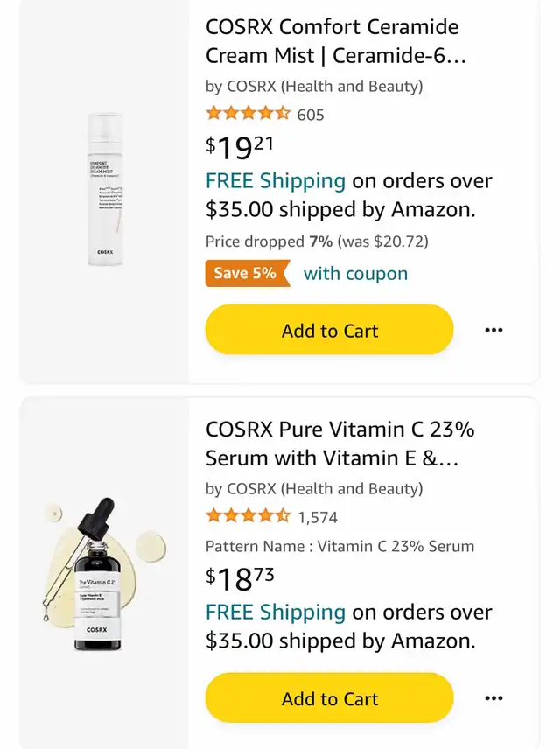560x749 pixels.
Task: Click the "with coupon" link
Action: point(355,274)
